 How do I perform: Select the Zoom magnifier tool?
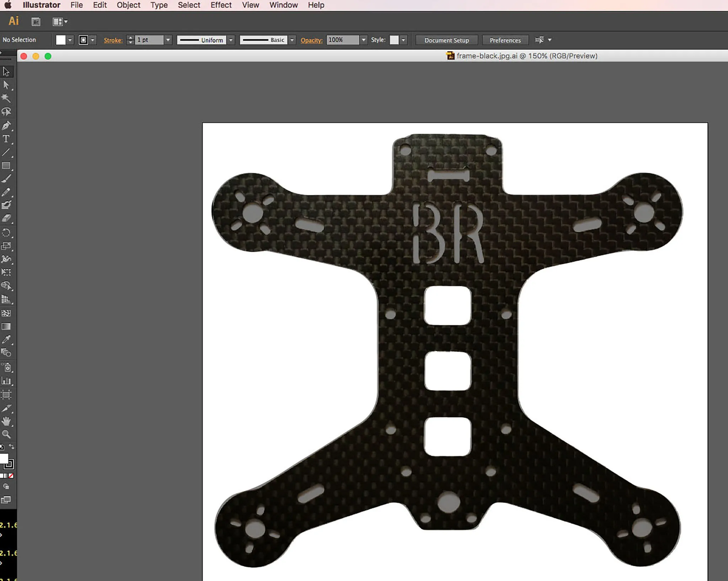6,434
